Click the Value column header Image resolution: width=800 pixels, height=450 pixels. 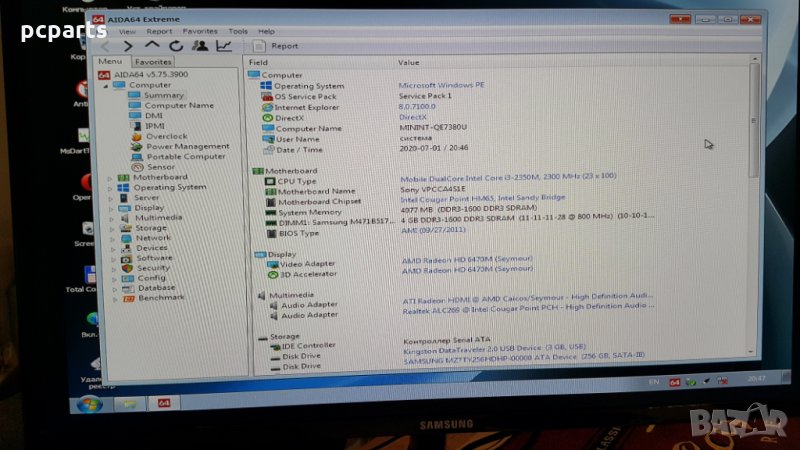409,62
